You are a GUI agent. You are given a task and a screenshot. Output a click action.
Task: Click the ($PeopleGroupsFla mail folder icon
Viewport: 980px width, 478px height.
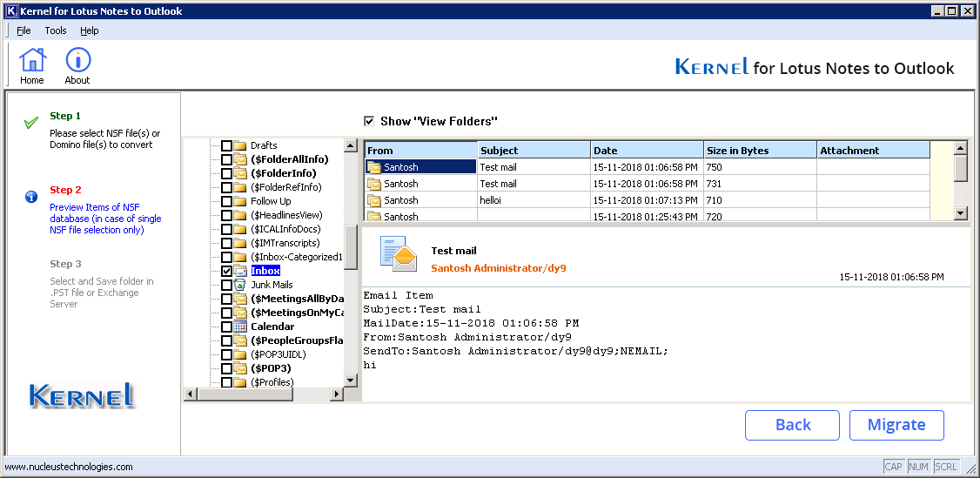pos(240,340)
